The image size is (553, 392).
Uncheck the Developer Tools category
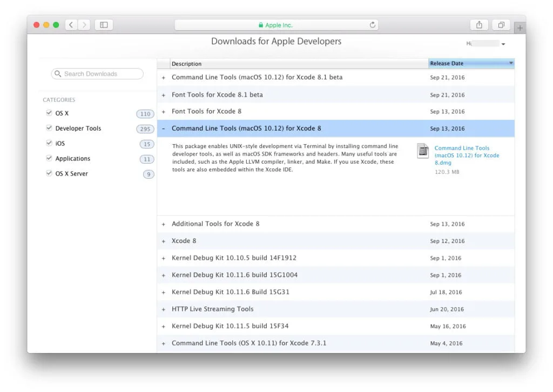(49, 128)
